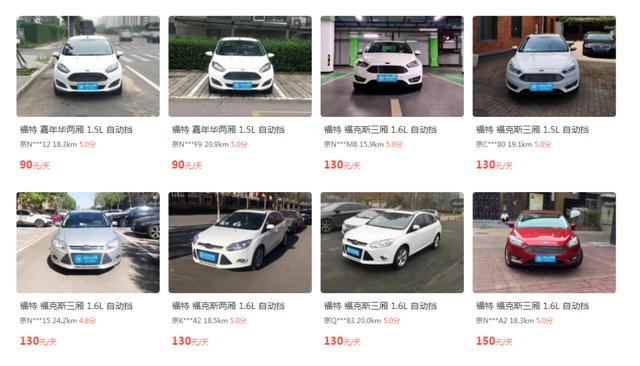
Task: Open the silver Focus photo in parking lot
Action: (88, 242)
